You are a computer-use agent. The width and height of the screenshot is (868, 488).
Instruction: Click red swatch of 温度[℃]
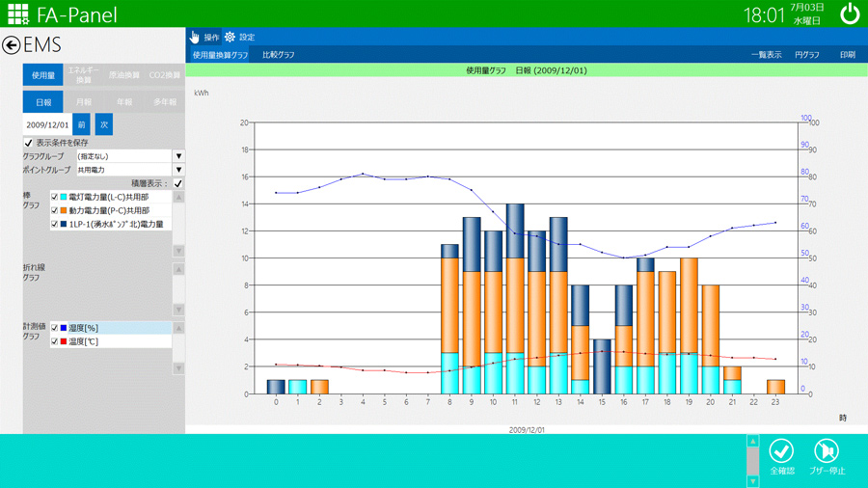click(x=64, y=341)
